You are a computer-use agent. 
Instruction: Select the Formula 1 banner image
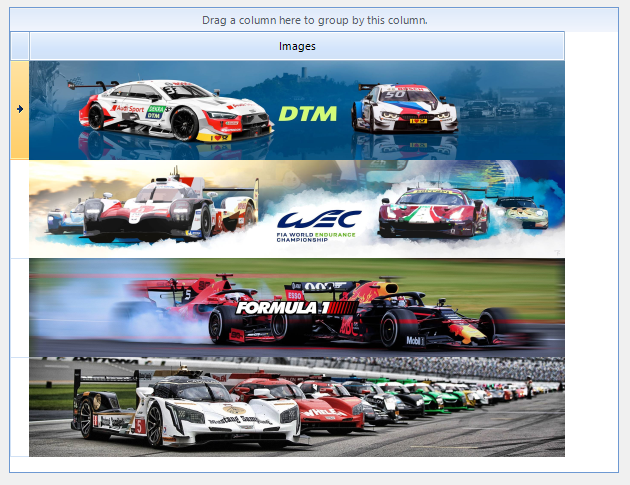click(x=297, y=308)
